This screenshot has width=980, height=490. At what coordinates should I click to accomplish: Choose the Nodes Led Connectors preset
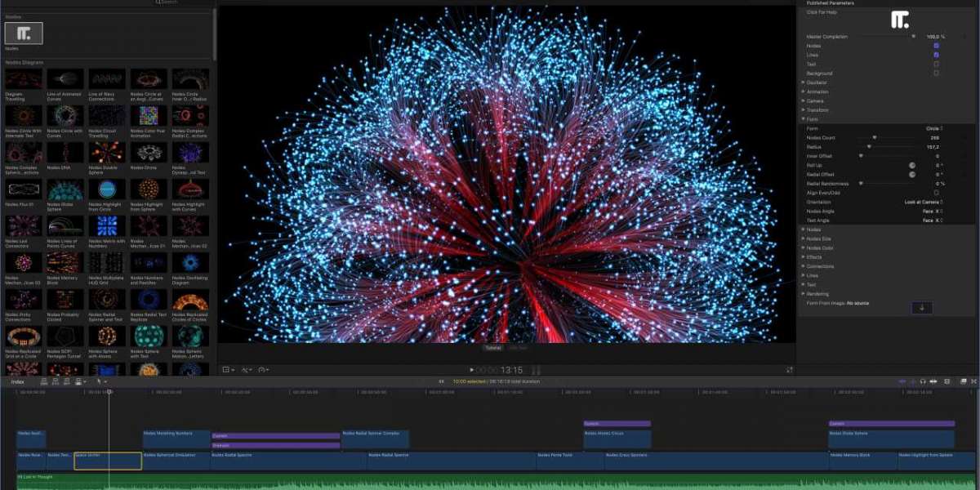tap(23, 226)
